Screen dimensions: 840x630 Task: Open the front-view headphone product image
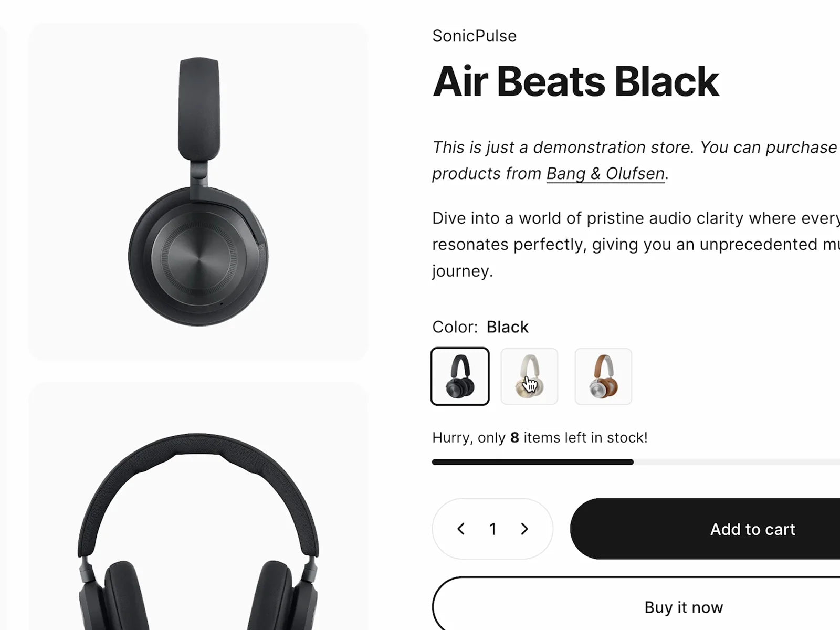coord(198,506)
